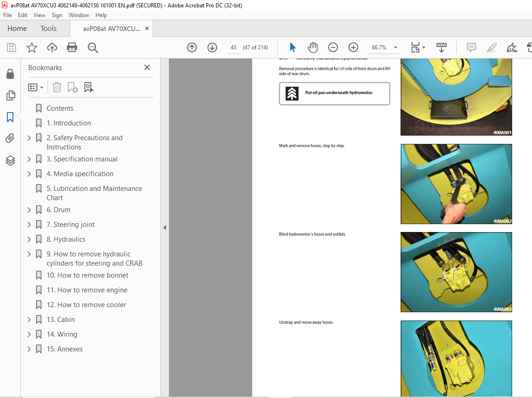The height and width of the screenshot is (398, 532).
Task: Open the Layers panel icon
Action: pyautogui.click(x=10, y=160)
